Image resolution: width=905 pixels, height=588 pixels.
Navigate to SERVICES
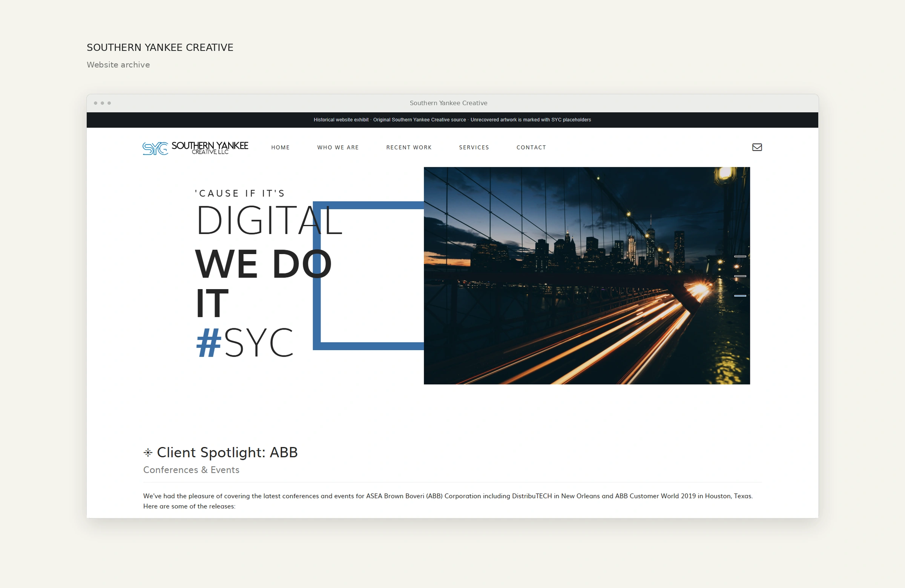tap(474, 147)
